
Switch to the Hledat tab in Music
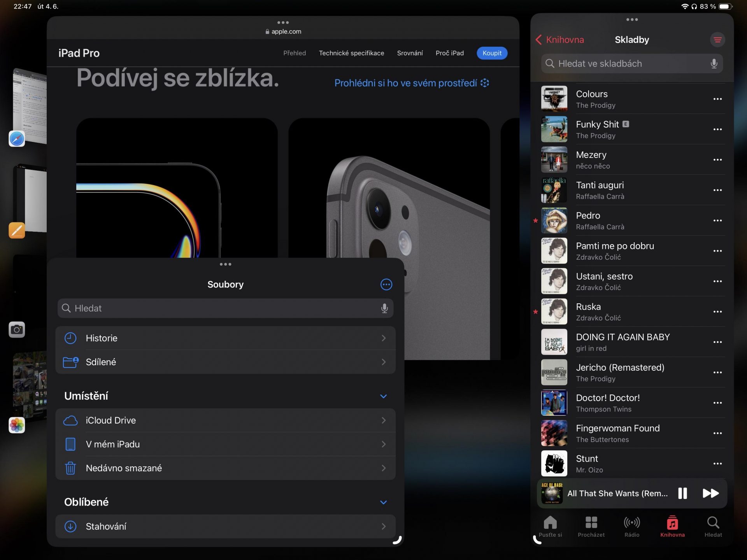click(x=713, y=527)
